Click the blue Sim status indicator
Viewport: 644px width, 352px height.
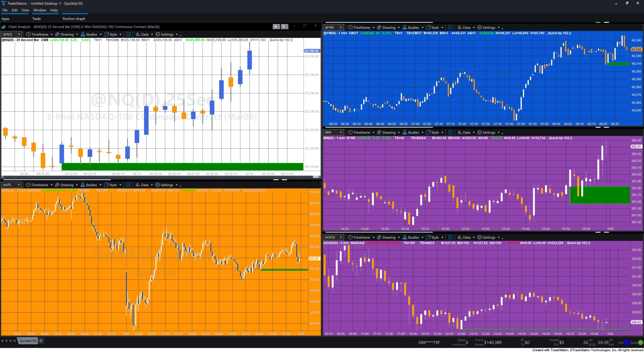click(x=627, y=342)
